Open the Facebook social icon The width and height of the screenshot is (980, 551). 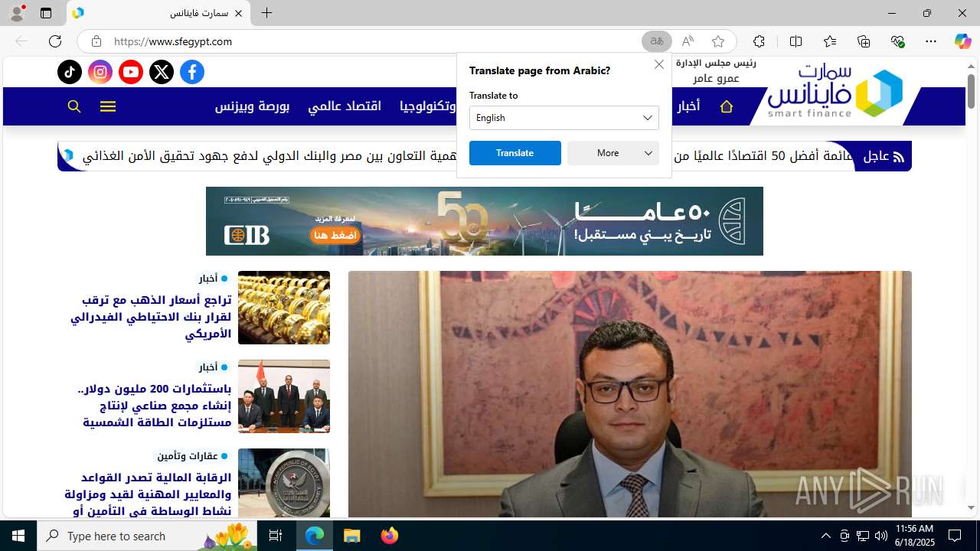point(192,72)
